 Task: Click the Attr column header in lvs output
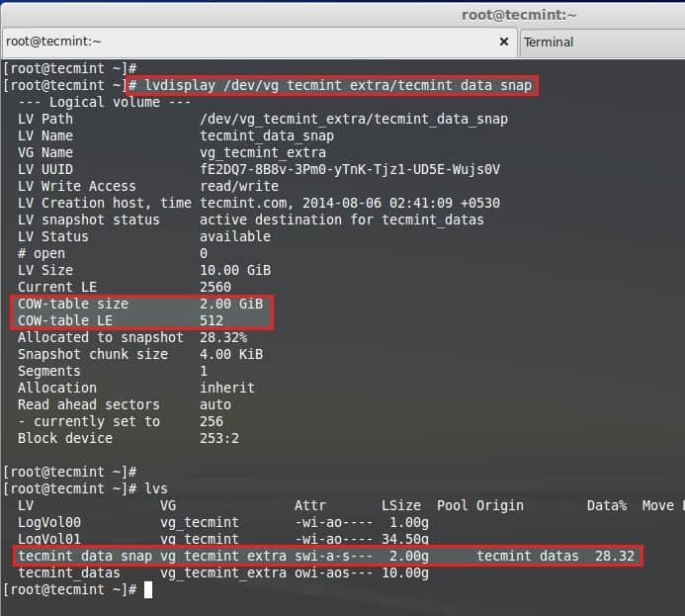pos(310,505)
